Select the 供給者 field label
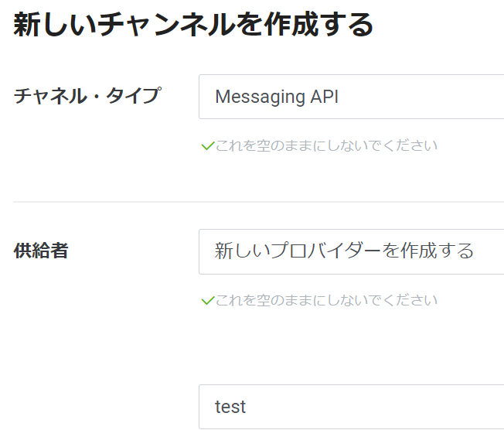Image resolution: width=504 pixels, height=430 pixels. 41,251
